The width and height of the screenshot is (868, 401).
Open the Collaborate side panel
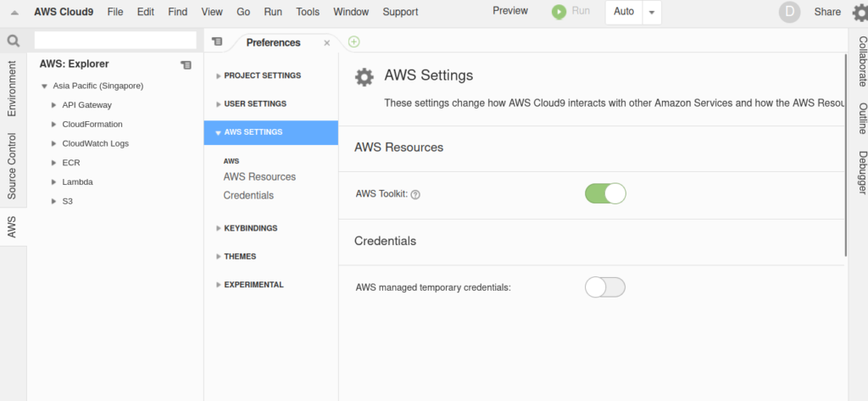point(862,62)
